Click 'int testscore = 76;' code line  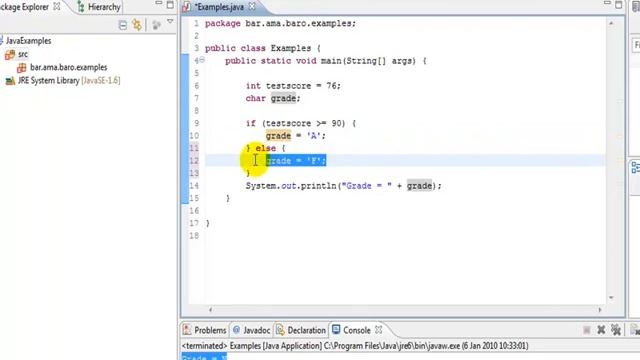293,86
